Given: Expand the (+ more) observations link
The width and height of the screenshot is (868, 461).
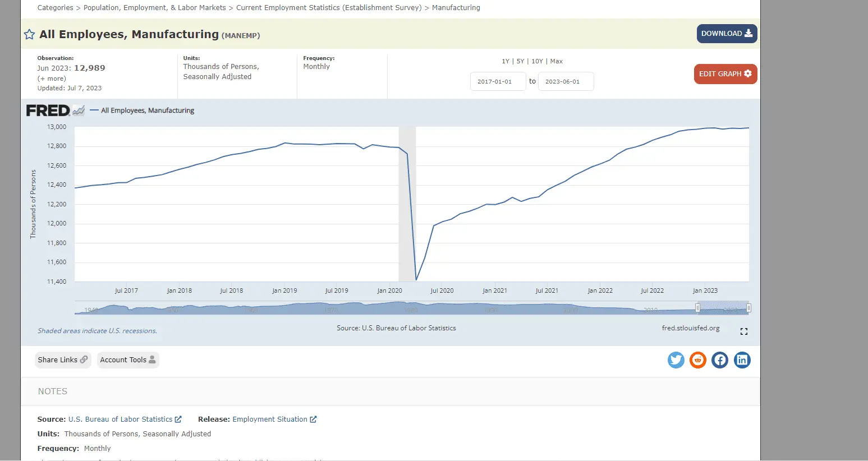Looking at the screenshot, I should click(52, 79).
